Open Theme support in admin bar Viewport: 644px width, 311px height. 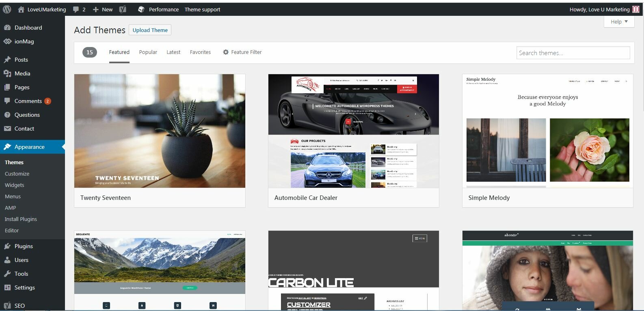(202, 9)
